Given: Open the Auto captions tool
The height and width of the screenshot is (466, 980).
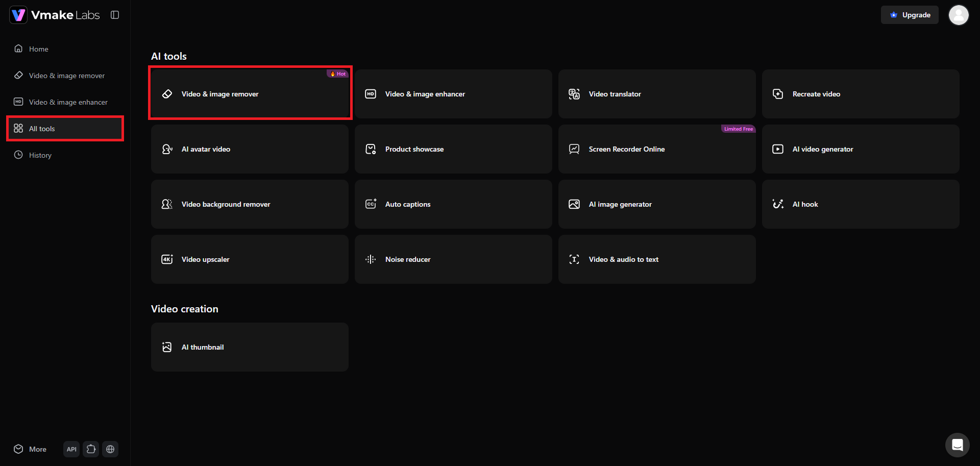Looking at the screenshot, I should tap(453, 204).
